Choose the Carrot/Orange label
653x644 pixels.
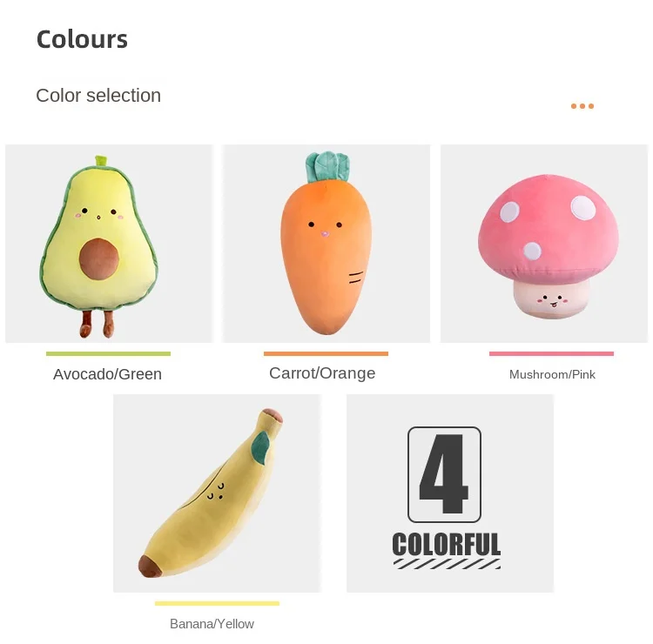[322, 373]
